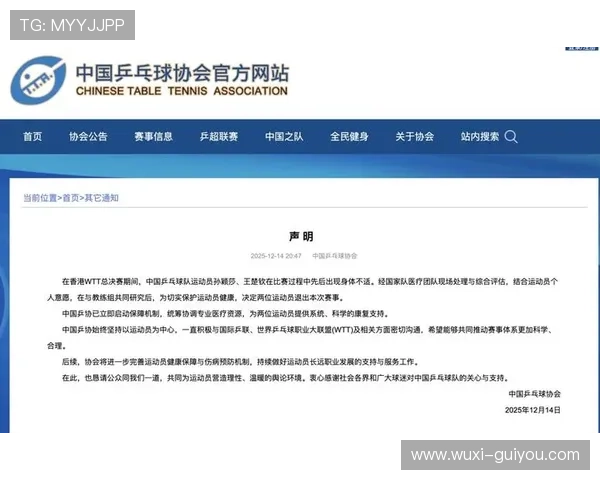Image resolution: width=600 pixels, height=480 pixels.
Task: Click the 2025-12-14 20:47 timestamp
Action: [x=276, y=256]
